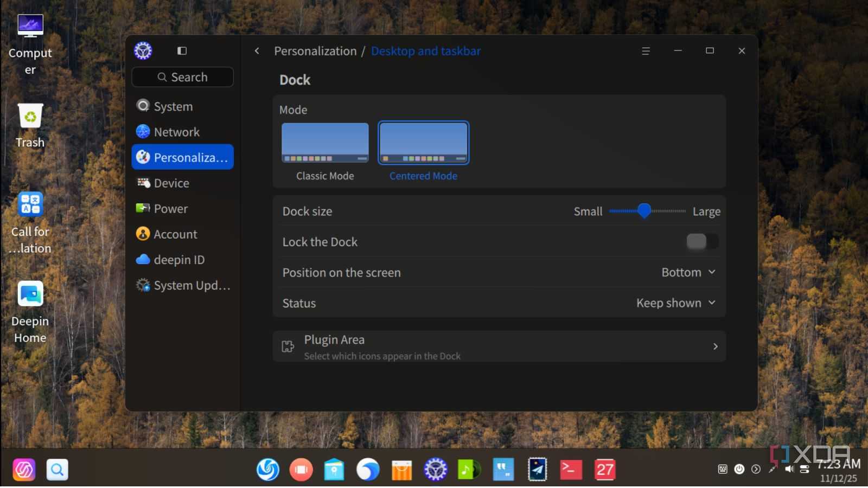Open the red multitasking view icon

pyautogui.click(x=301, y=470)
